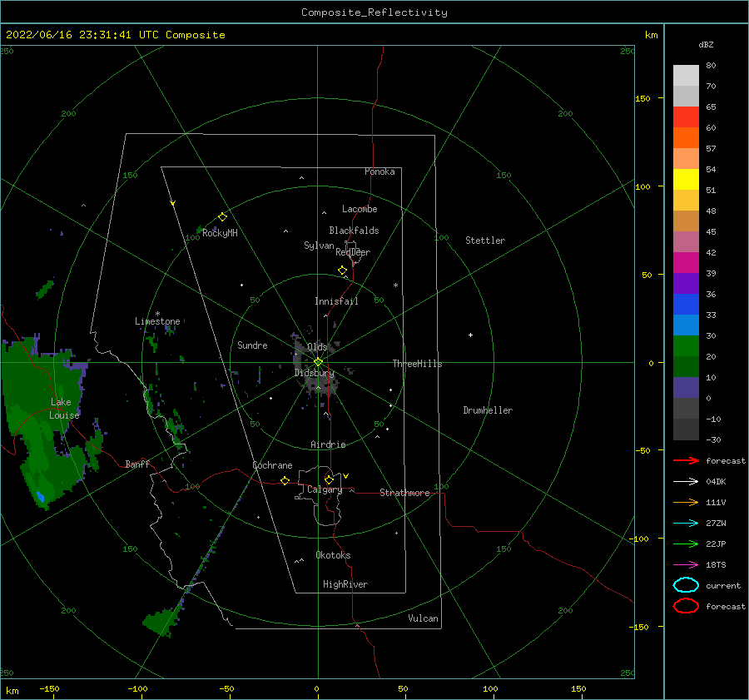
Task: Click the Cochrane label
Action: point(272,465)
